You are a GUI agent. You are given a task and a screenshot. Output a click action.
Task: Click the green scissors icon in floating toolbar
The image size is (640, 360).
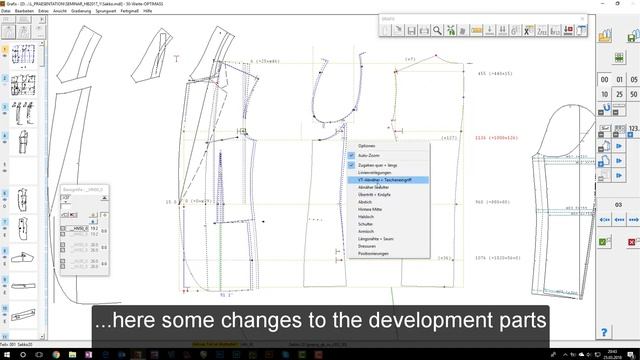click(x=450, y=31)
